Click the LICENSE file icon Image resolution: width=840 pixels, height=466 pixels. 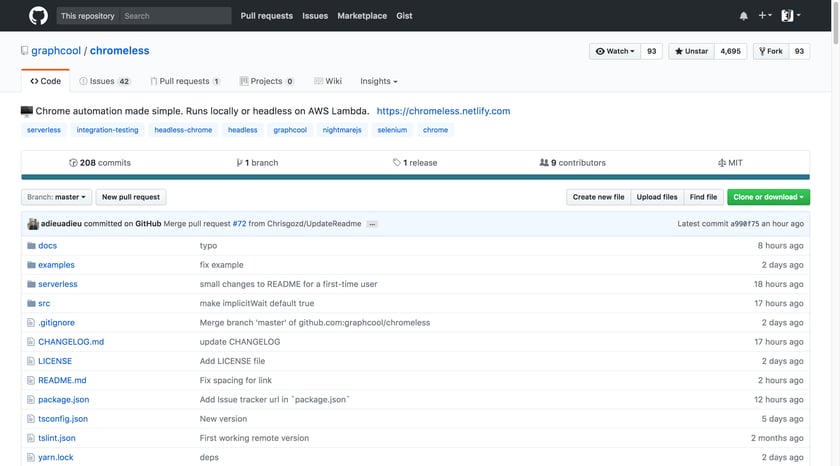(31, 362)
